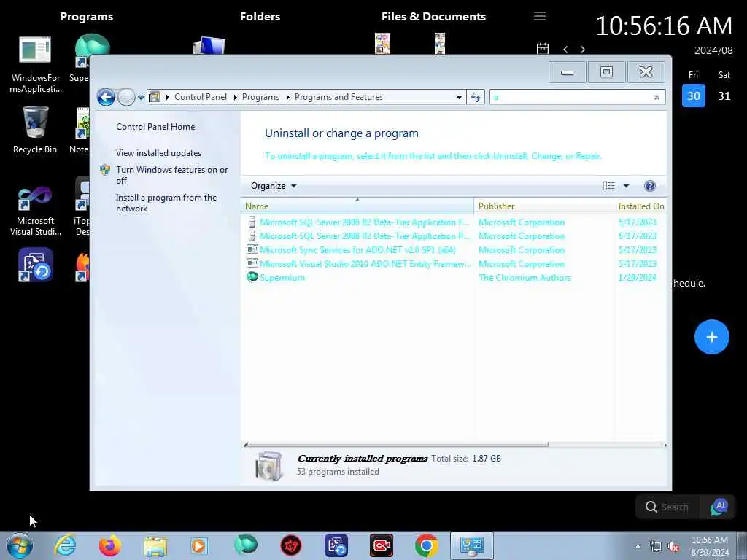Click the shield icon beside Windows features
Image resolution: width=747 pixels, height=560 pixels.
click(x=105, y=170)
